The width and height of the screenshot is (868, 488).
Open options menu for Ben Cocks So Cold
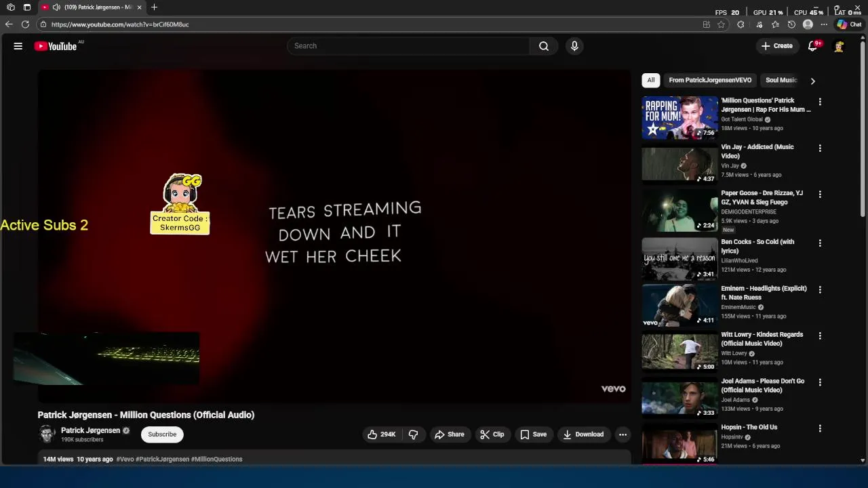pyautogui.click(x=820, y=243)
